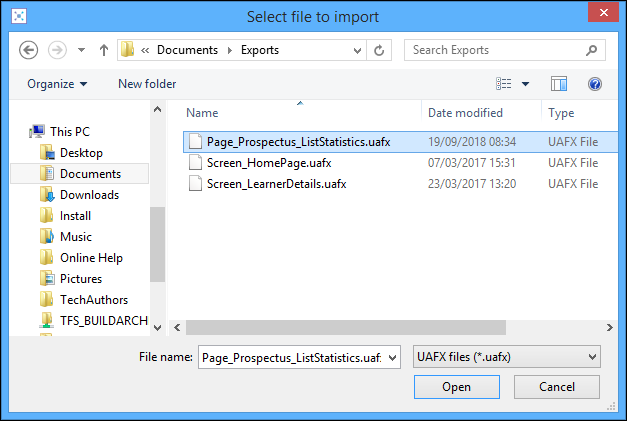Refresh the Exports folder view
This screenshot has width=627, height=421.
tap(379, 50)
